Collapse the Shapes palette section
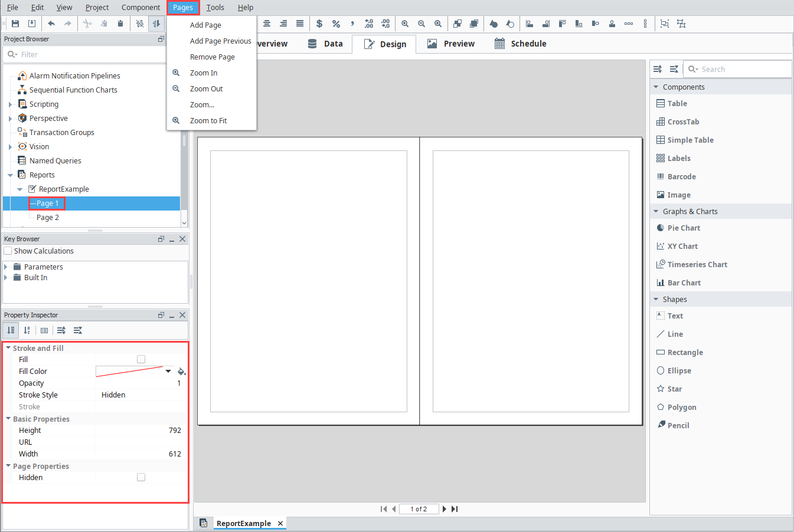Viewport: 794px width, 532px height. (656, 299)
